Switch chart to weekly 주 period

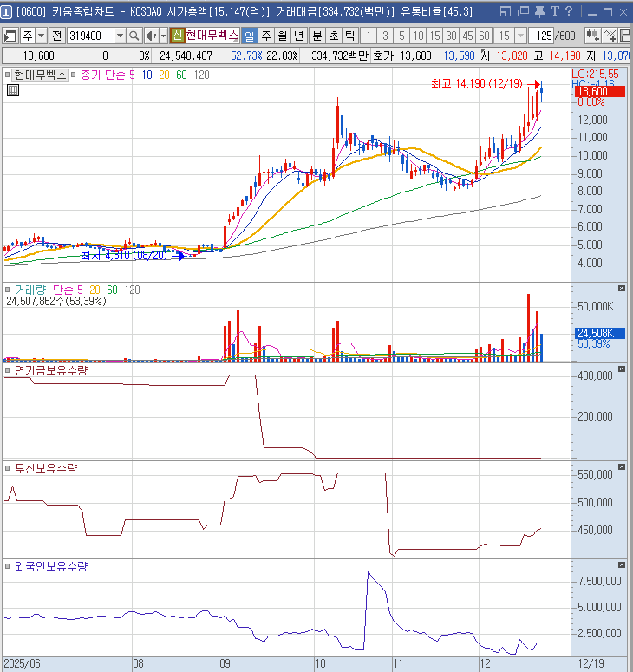coord(266,36)
